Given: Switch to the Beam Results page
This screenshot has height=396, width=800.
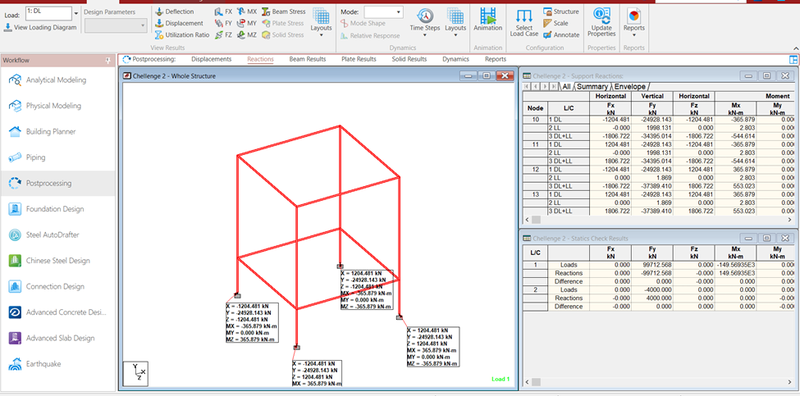Looking at the screenshot, I should pyautogui.click(x=308, y=59).
